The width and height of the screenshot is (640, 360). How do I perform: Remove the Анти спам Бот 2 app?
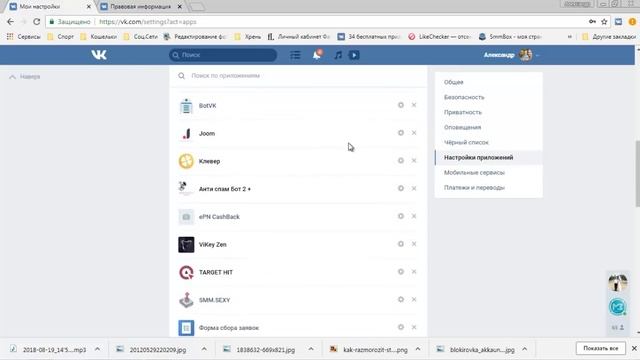pyautogui.click(x=414, y=189)
